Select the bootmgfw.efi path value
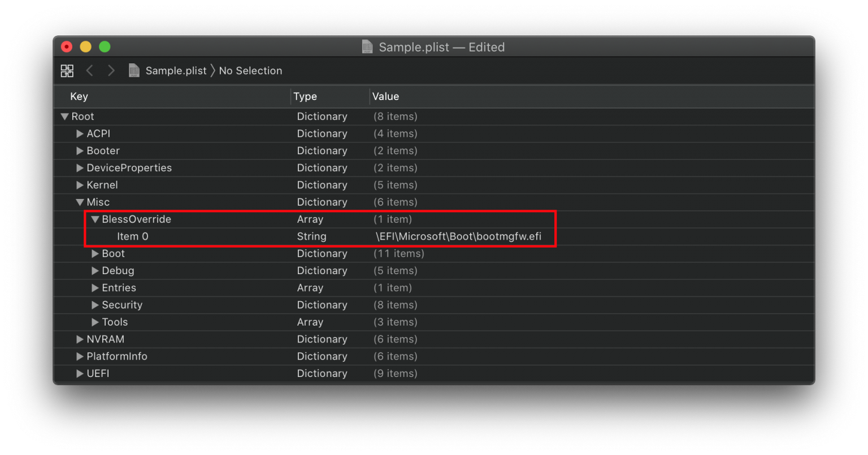This screenshot has width=868, height=455. click(458, 236)
